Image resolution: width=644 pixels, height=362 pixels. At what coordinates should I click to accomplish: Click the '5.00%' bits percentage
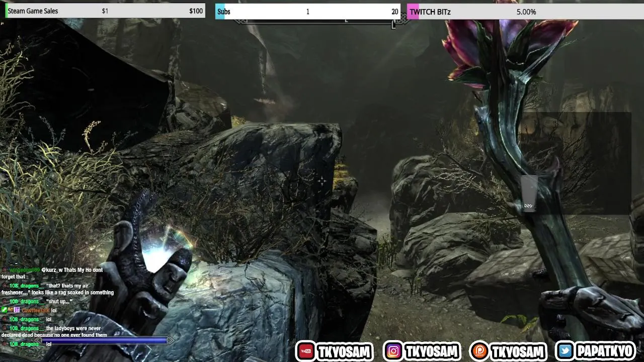point(526,12)
